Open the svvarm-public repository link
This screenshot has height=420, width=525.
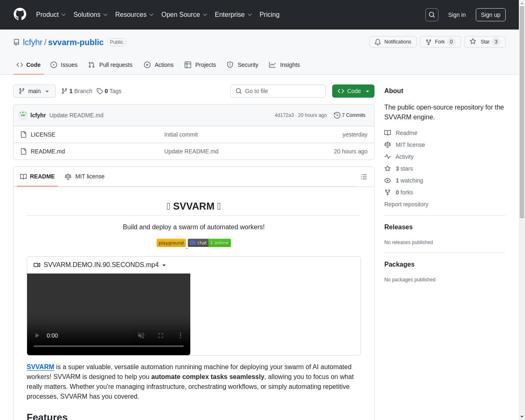76,42
